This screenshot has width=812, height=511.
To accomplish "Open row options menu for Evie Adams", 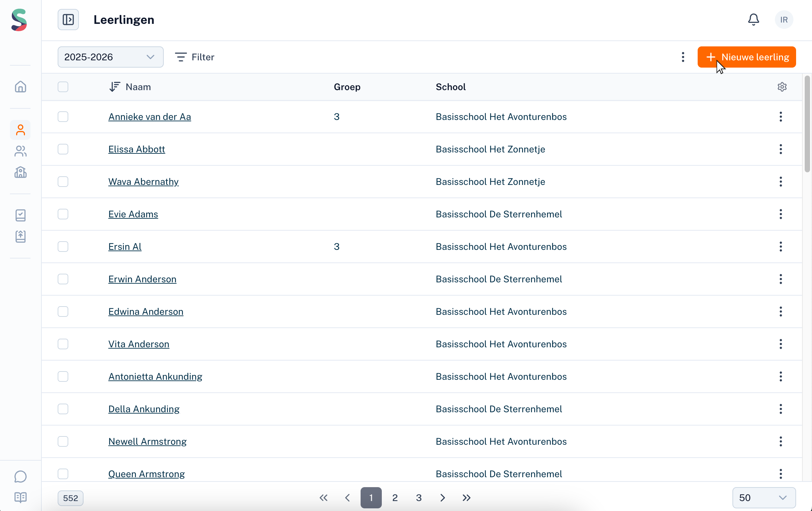I will point(781,214).
